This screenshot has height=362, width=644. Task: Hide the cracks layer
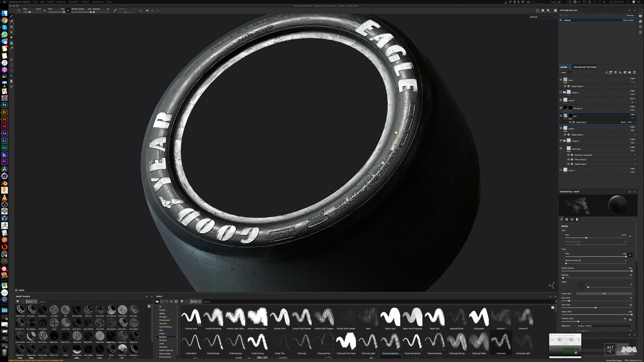pos(561,128)
